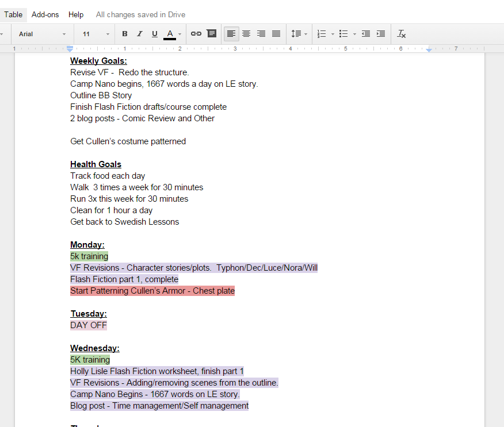The width and height of the screenshot is (504, 427).
Task: Clear formatting with the Tx icon
Action: (402, 34)
